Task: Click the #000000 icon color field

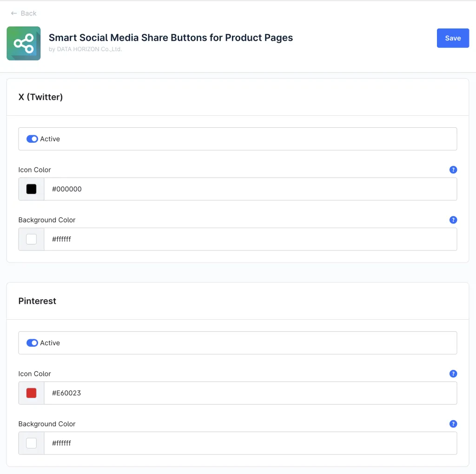Action: (250, 189)
